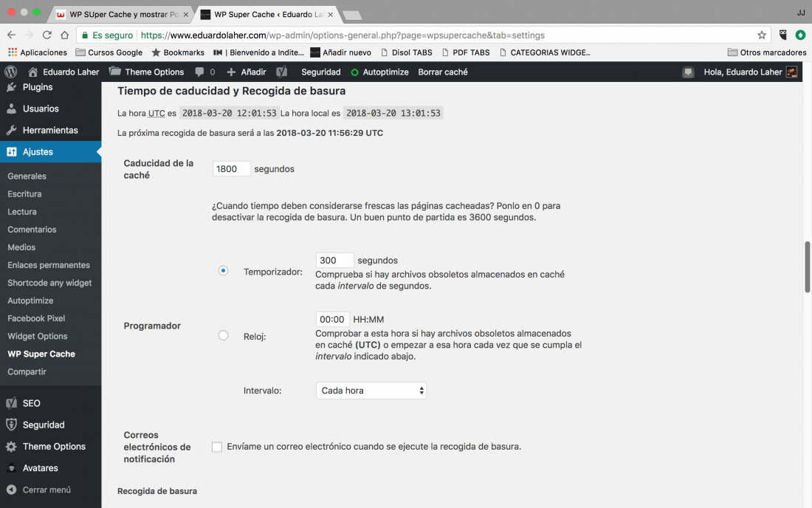Click the green browser extension icon
Viewport: 812px width, 508px height.
coord(801,35)
